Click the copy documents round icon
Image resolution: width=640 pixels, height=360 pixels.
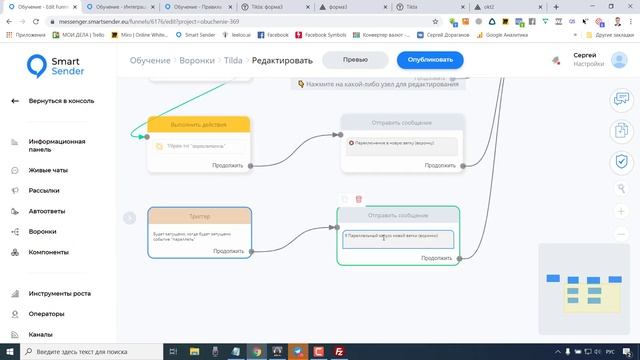click(x=621, y=131)
